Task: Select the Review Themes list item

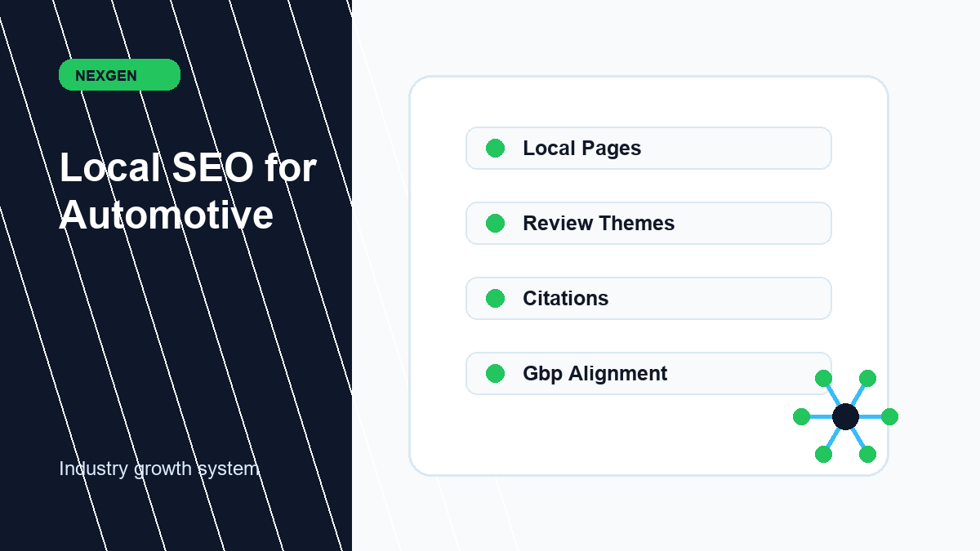Action: click(648, 224)
